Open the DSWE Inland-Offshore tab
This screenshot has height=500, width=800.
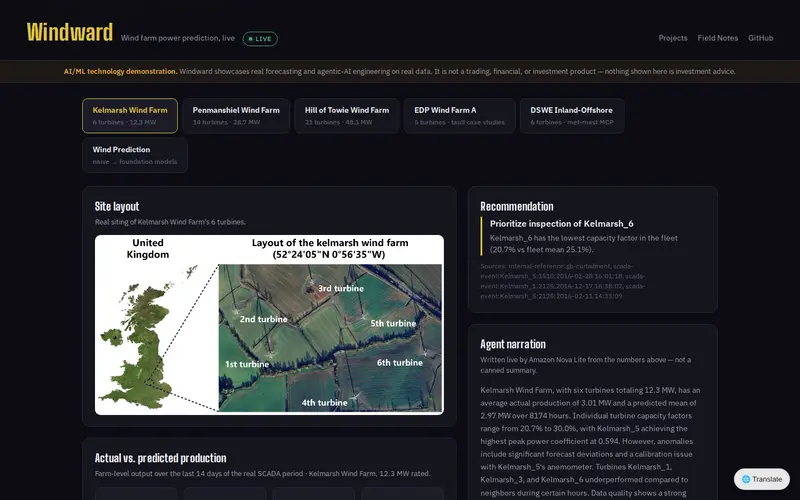pyautogui.click(x=571, y=116)
